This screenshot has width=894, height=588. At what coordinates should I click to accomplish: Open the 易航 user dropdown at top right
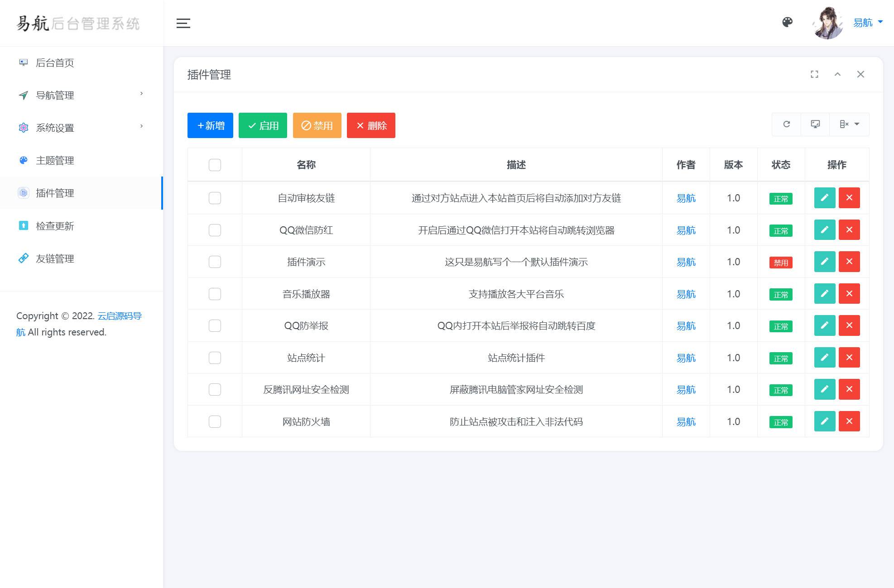(x=866, y=22)
